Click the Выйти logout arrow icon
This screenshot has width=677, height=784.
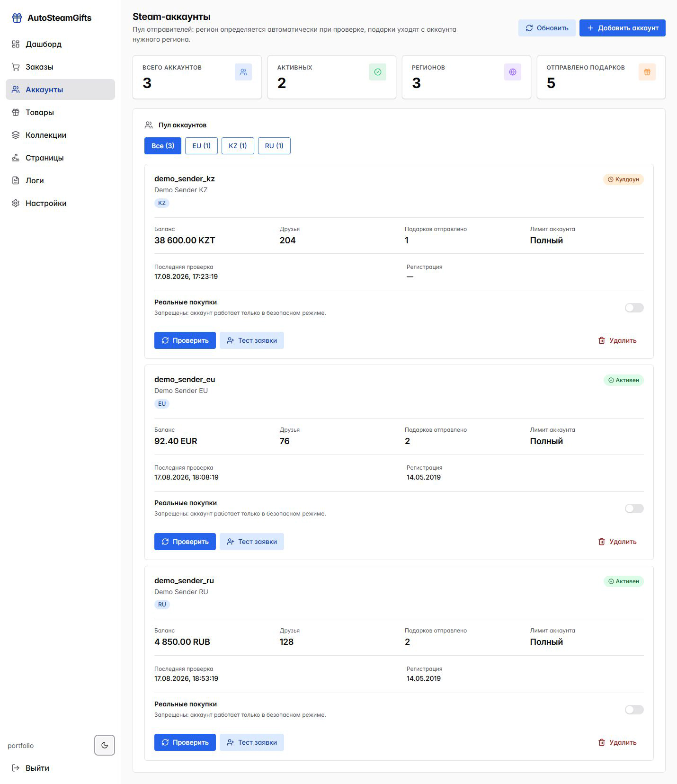(x=16, y=768)
